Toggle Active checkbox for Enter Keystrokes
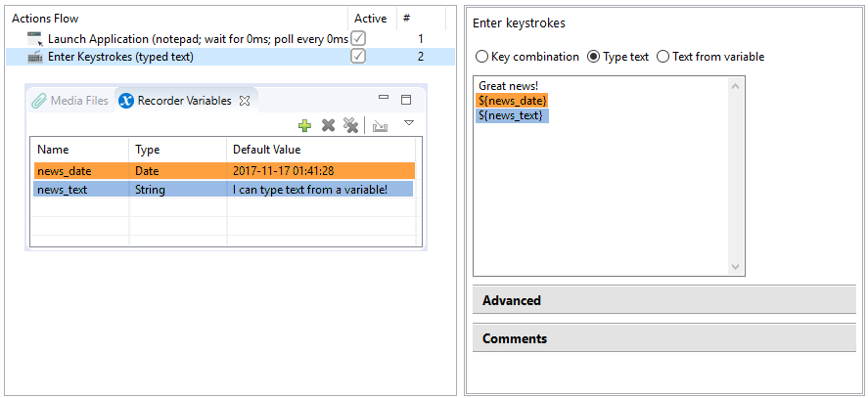Screen dimensions: 868x398 point(359,57)
